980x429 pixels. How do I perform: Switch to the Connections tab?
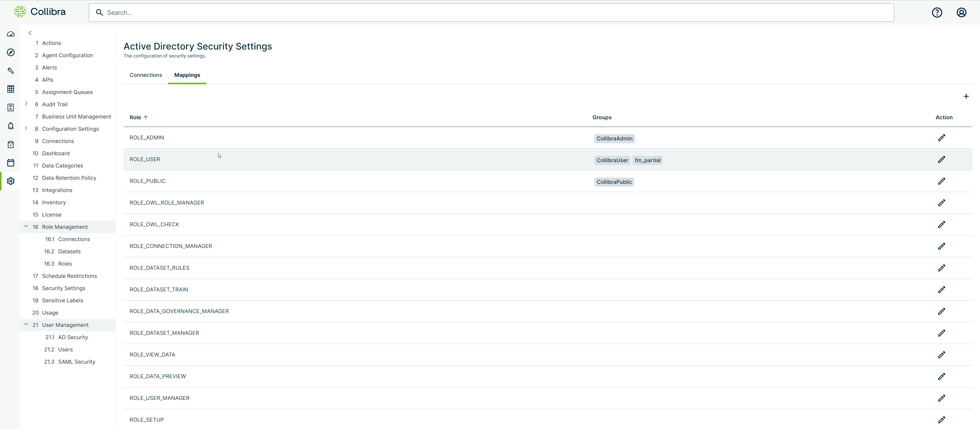coord(146,75)
